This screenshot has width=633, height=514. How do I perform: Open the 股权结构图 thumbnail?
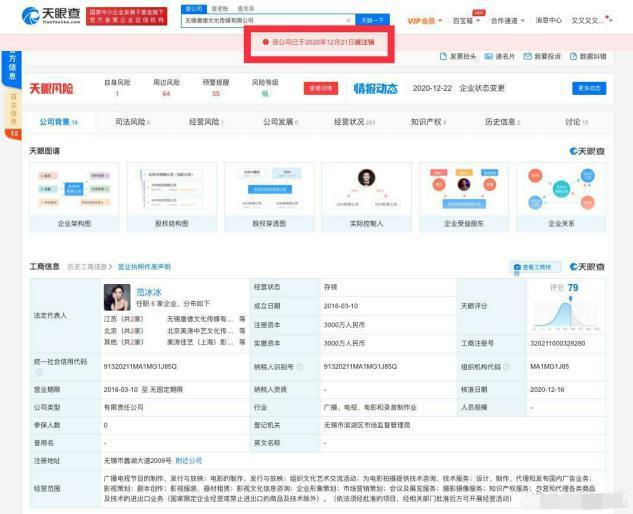click(172, 197)
